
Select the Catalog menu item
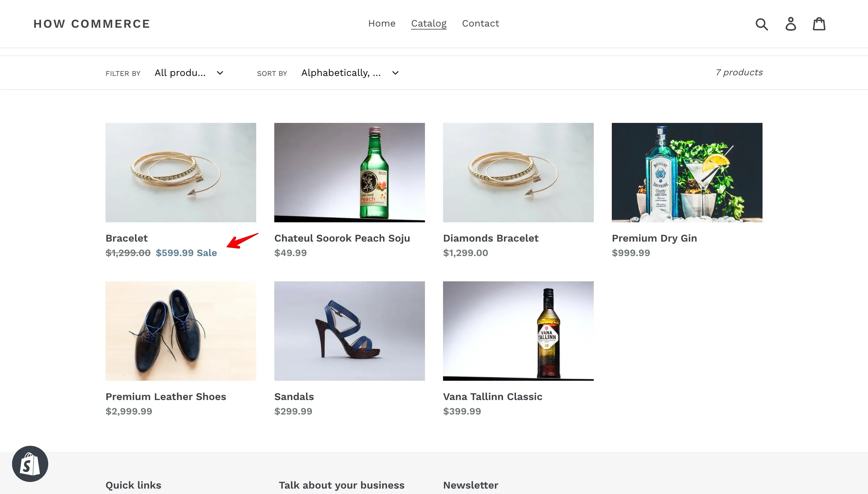429,23
